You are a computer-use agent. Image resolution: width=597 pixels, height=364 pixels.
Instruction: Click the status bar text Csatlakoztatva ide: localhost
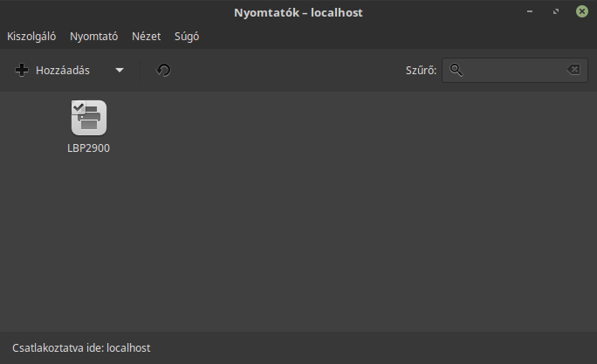(81, 348)
